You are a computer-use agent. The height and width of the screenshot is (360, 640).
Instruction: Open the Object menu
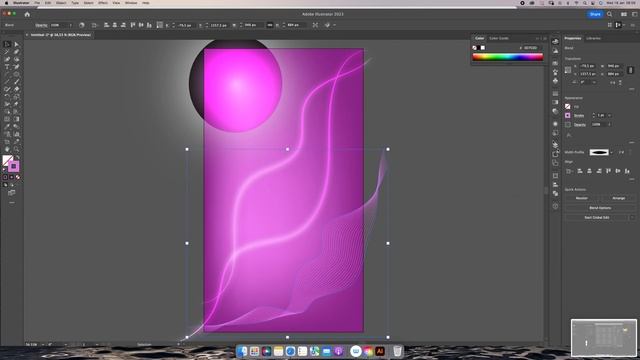(x=61, y=3)
